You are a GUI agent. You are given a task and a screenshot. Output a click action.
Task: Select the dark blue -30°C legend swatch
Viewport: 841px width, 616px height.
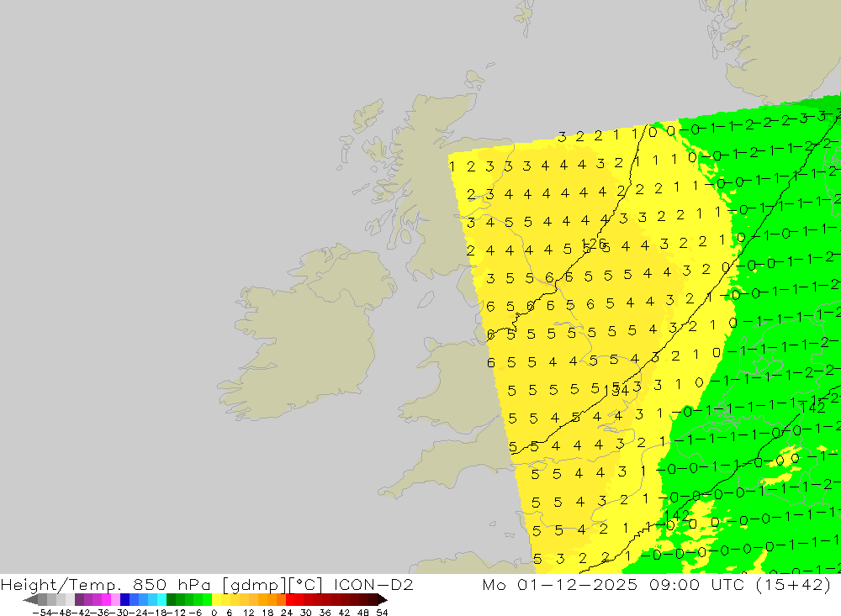[x=125, y=599]
